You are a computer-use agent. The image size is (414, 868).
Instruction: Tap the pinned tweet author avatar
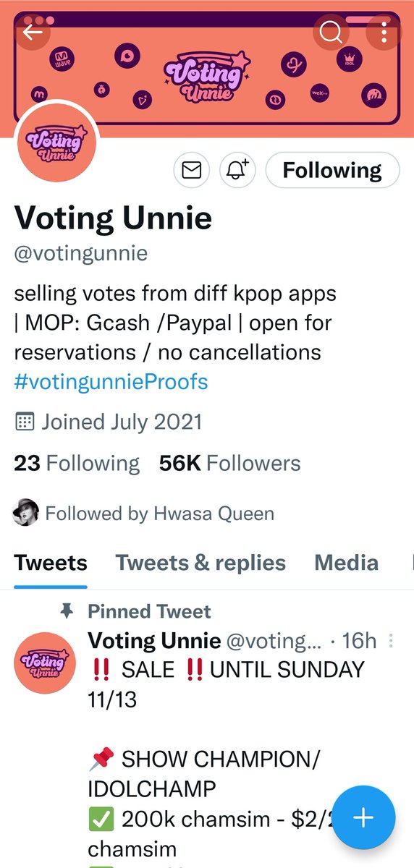click(x=45, y=662)
